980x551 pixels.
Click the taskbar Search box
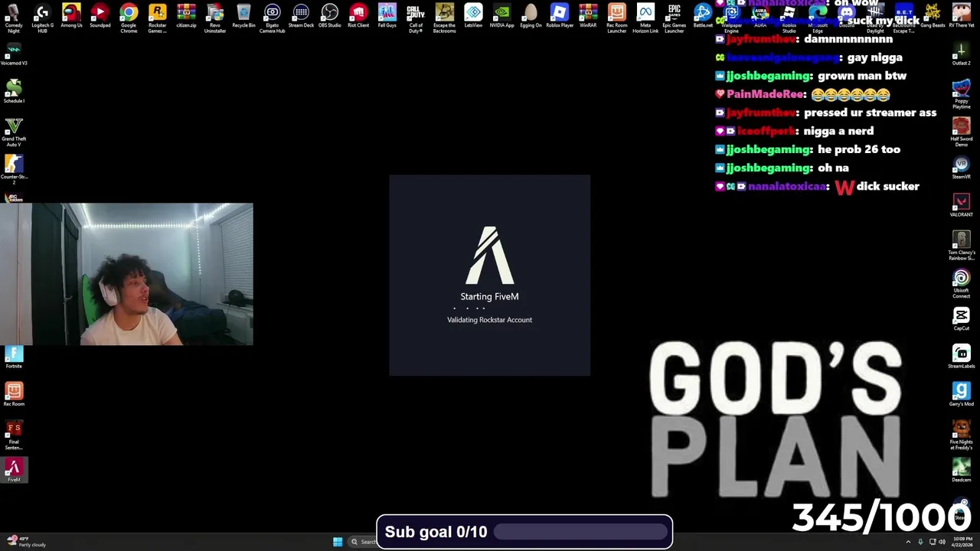pyautogui.click(x=363, y=542)
